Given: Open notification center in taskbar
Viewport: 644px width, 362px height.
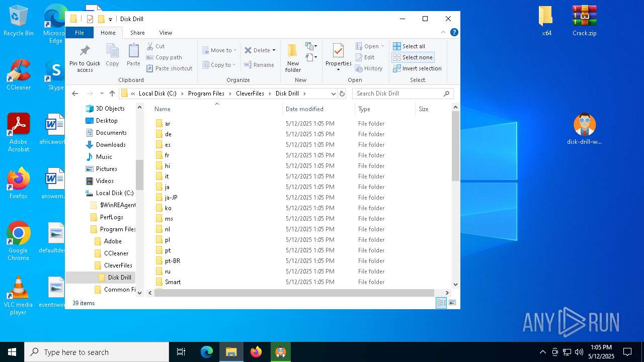Looking at the screenshot, I should pos(627,352).
